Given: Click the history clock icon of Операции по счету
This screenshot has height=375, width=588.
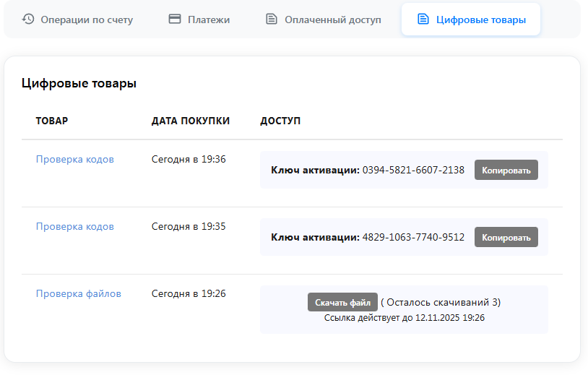Looking at the screenshot, I should (28, 19).
